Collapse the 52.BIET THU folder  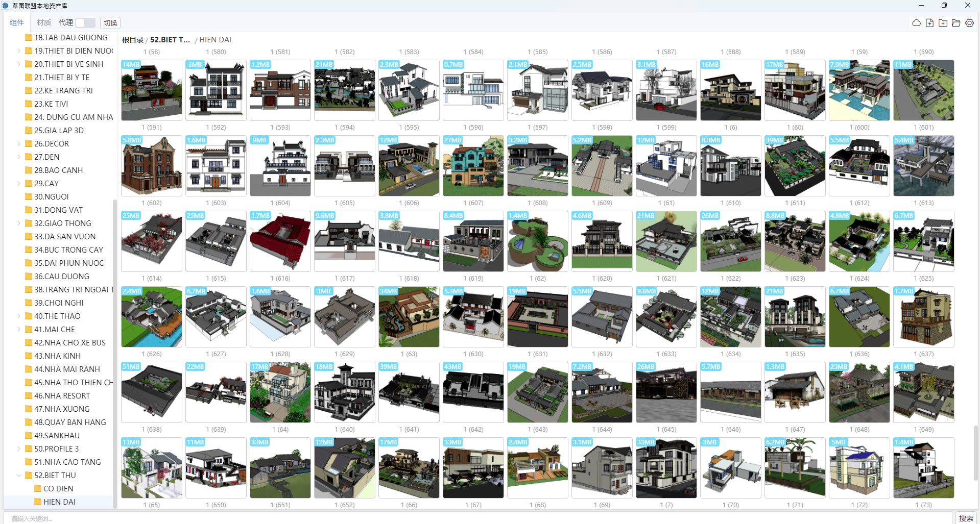pos(19,476)
